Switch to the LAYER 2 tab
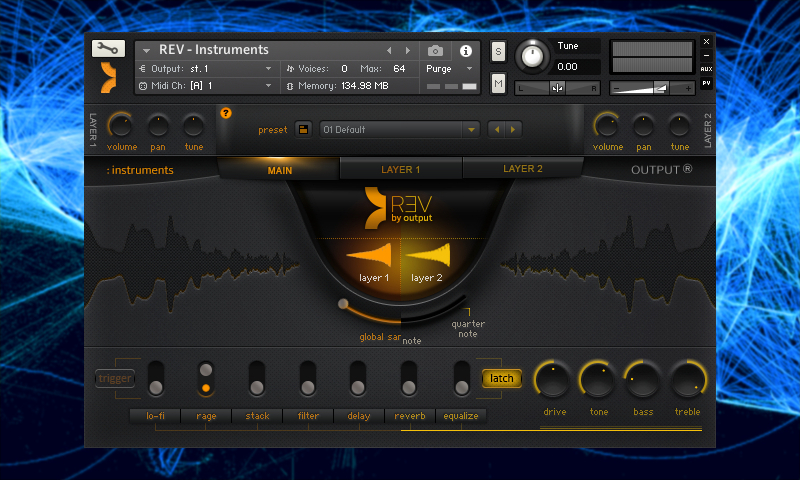This screenshot has height=480, width=800. coord(522,169)
